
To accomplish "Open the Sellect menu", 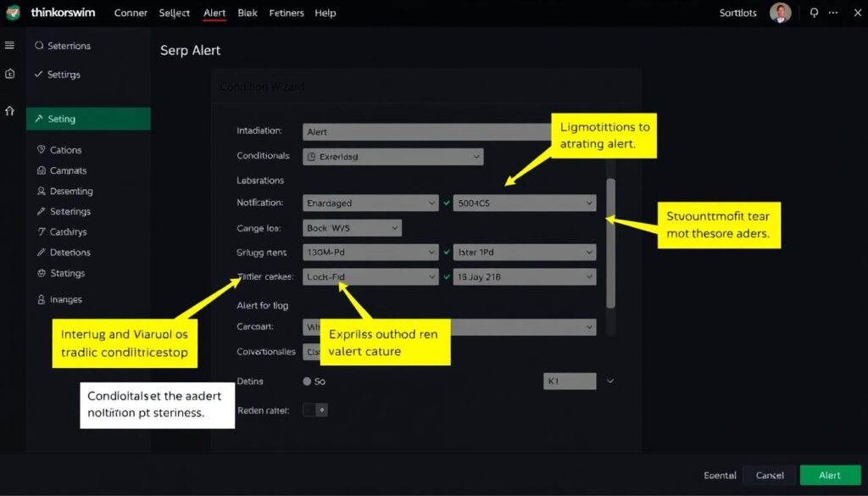I will 175,13.
